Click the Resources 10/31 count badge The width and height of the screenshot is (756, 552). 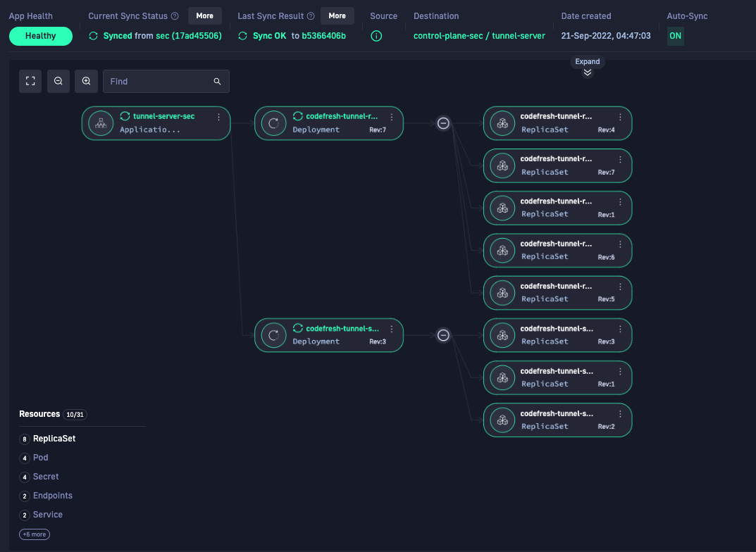75,414
